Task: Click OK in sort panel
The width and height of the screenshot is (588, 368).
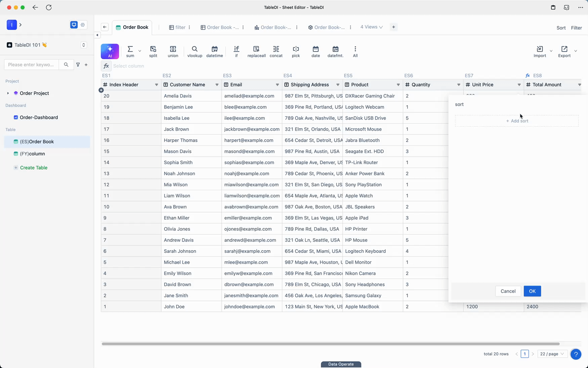Action: click(x=532, y=291)
